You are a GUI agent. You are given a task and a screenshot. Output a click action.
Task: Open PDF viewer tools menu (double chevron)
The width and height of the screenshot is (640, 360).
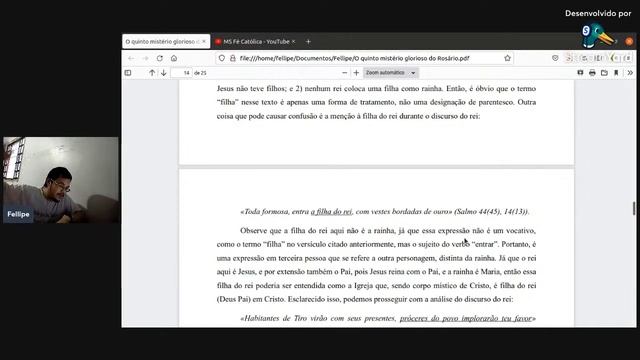(630, 73)
